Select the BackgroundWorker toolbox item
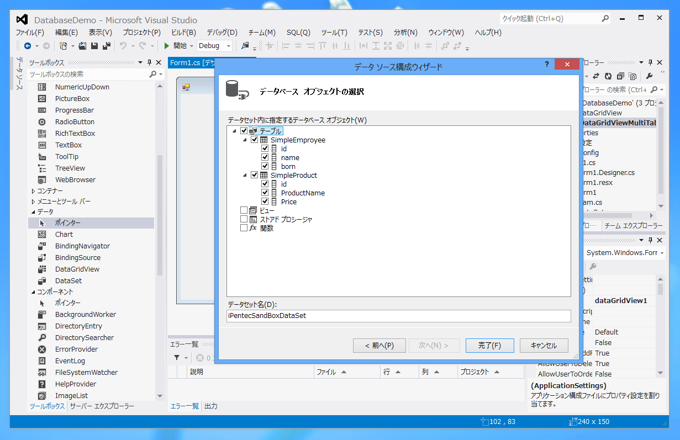This screenshot has width=680, height=440. coord(85,314)
